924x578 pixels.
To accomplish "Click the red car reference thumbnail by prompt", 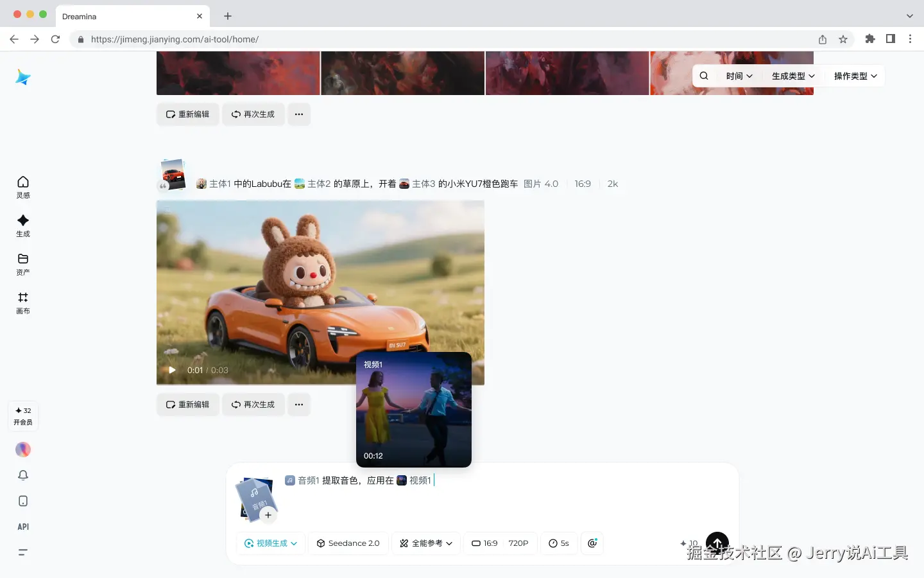I will pyautogui.click(x=173, y=175).
